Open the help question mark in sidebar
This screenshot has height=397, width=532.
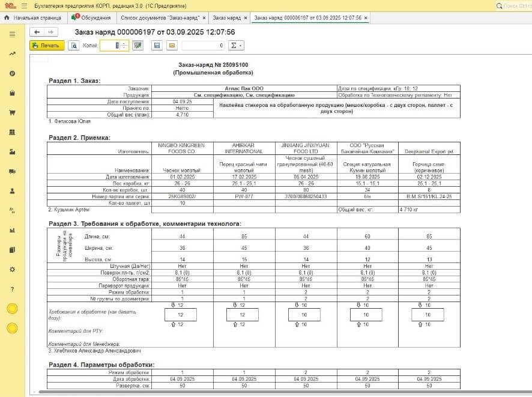point(12,289)
